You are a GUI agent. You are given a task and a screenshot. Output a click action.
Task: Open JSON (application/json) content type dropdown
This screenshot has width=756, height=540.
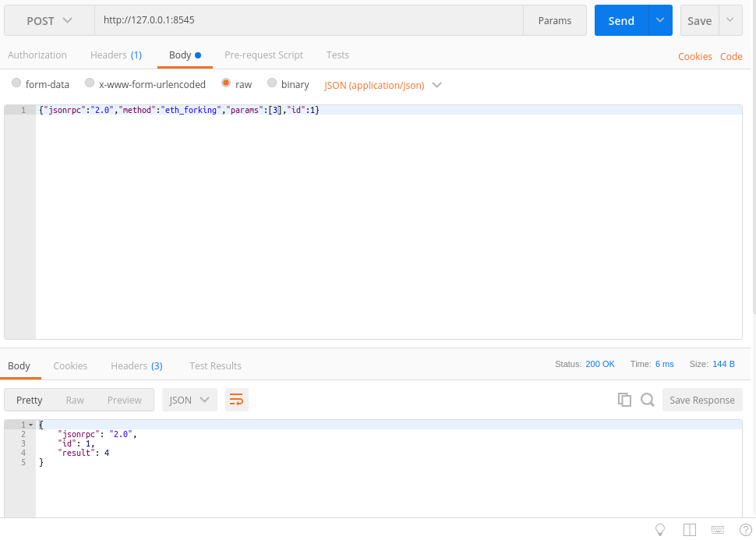point(383,86)
